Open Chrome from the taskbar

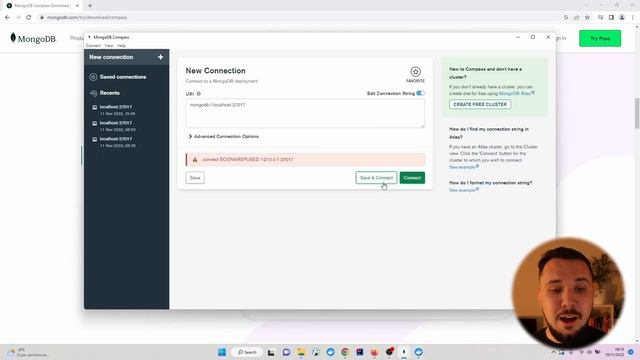(345, 352)
